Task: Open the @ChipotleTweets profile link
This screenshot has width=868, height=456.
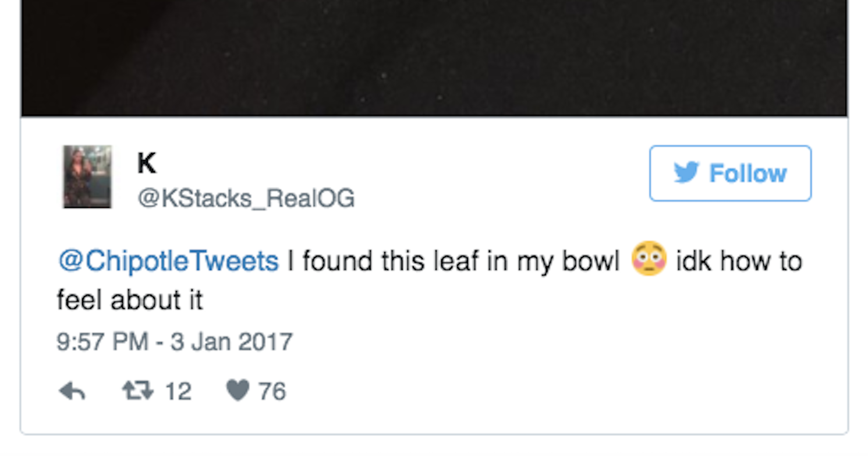Action: pos(168,261)
